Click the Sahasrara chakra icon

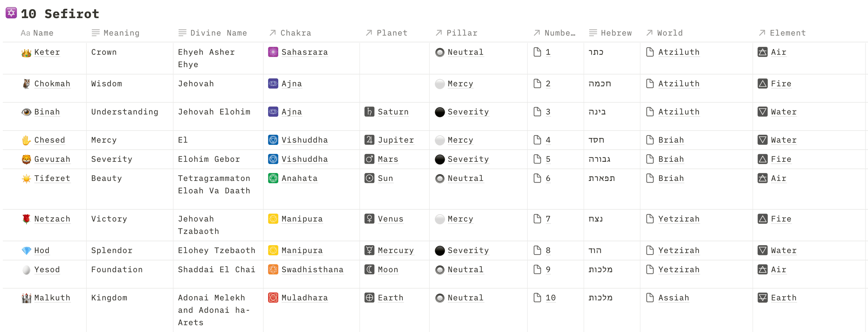coord(273,52)
